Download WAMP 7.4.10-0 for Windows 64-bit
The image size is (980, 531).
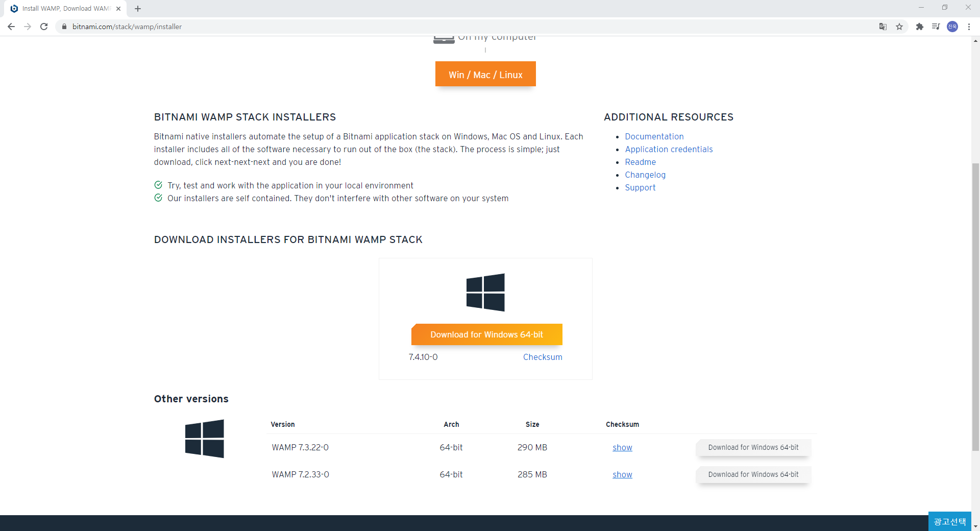pyautogui.click(x=487, y=334)
